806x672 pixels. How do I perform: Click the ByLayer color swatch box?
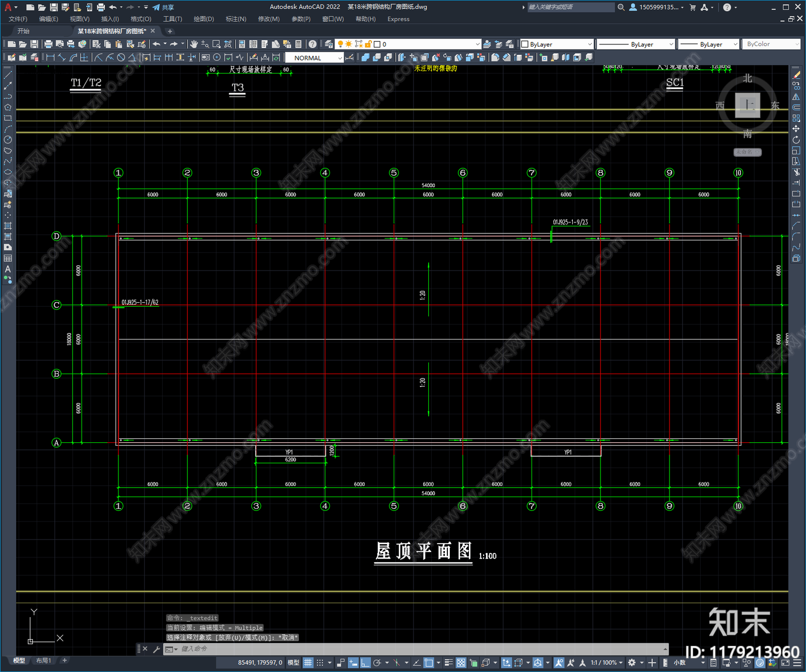tap(525, 44)
